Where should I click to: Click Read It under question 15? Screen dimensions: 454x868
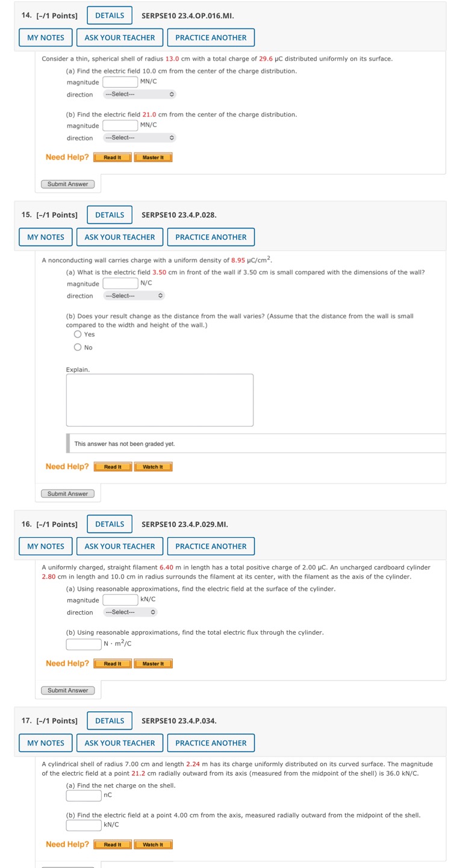click(112, 467)
